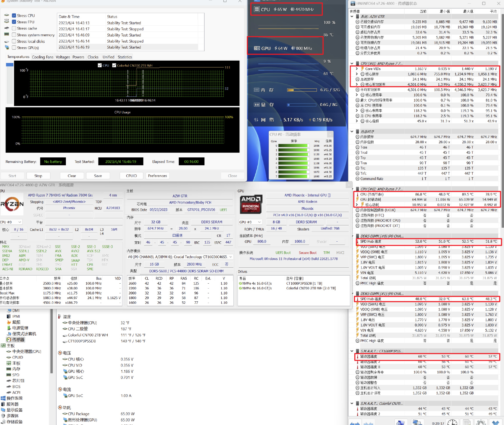504x425 pixels.
Task: Click the 内存 usage bar in overlay
Action: tap(302, 90)
